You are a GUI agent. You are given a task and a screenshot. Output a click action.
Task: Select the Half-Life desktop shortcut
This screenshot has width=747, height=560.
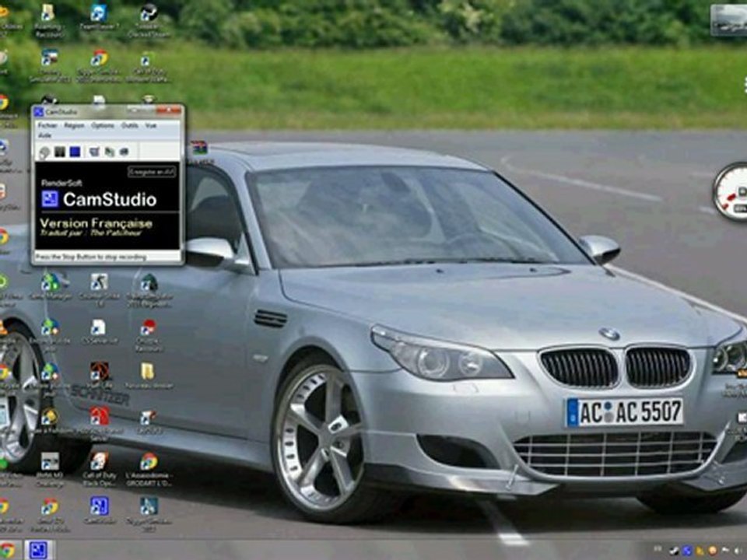[100, 376]
